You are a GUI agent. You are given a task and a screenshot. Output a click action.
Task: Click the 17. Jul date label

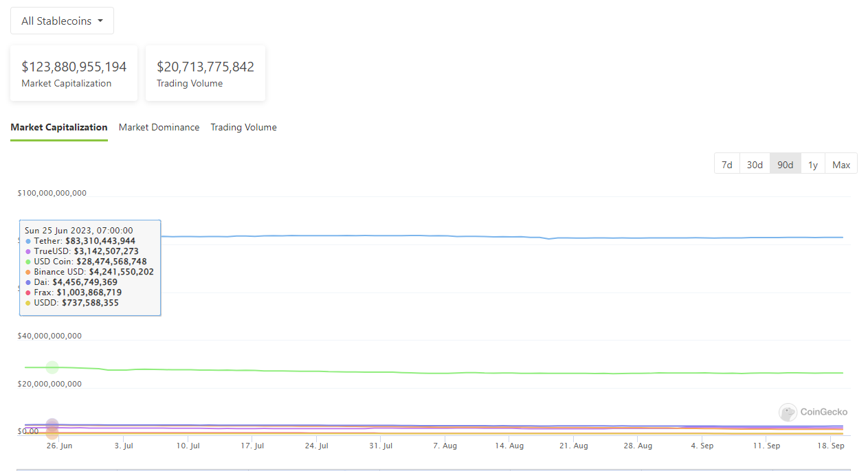tap(252, 446)
